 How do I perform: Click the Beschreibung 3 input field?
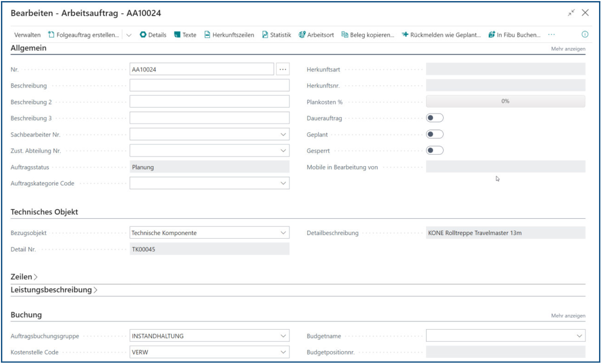(209, 118)
